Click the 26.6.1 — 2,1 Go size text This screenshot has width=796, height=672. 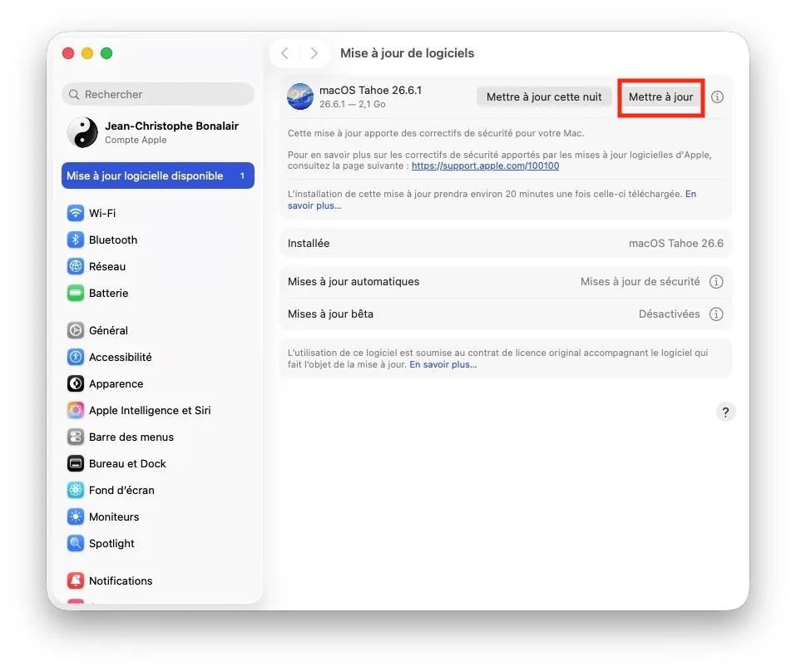pyautogui.click(x=353, y=104)
